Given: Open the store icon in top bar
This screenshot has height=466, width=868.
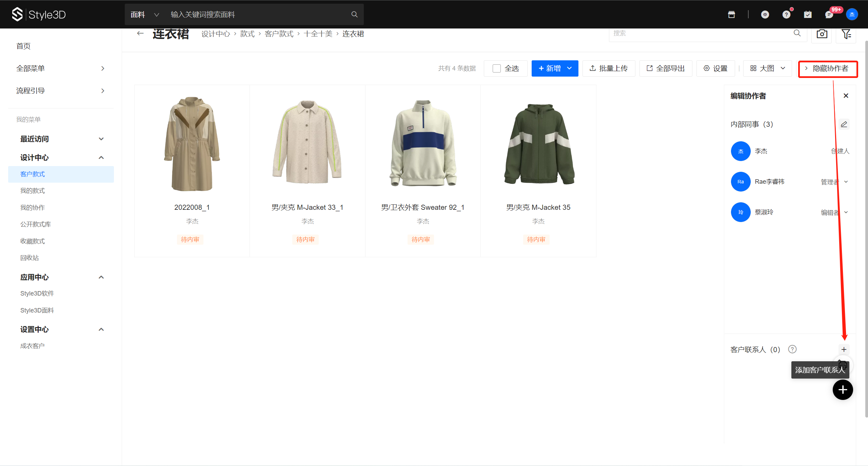Looking at the screenshot, I should tap(731, 15).
